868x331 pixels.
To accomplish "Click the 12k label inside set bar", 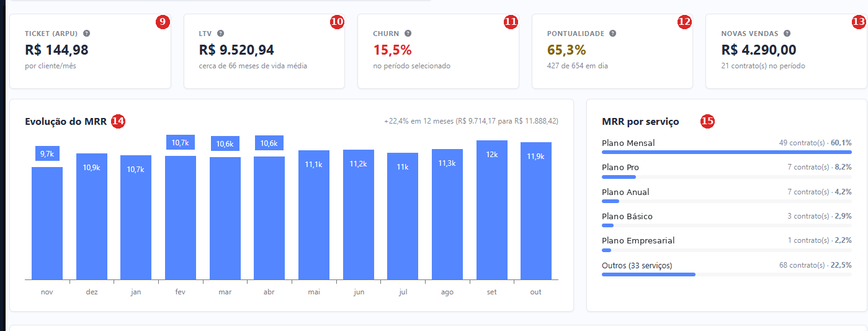I will tap(492, 155).
